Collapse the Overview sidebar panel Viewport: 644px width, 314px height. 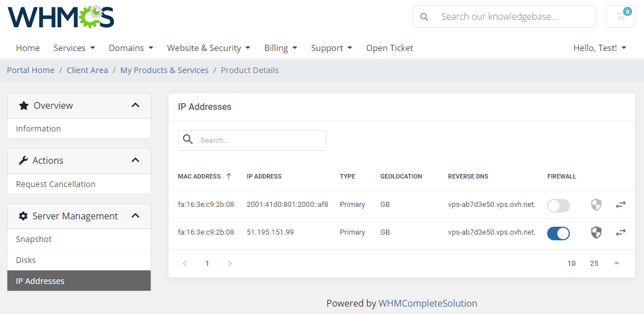(x=135, y=105)
